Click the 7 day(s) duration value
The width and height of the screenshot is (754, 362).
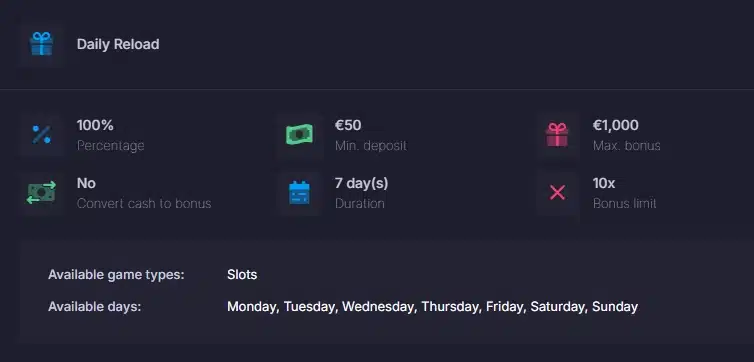point(362,184)
